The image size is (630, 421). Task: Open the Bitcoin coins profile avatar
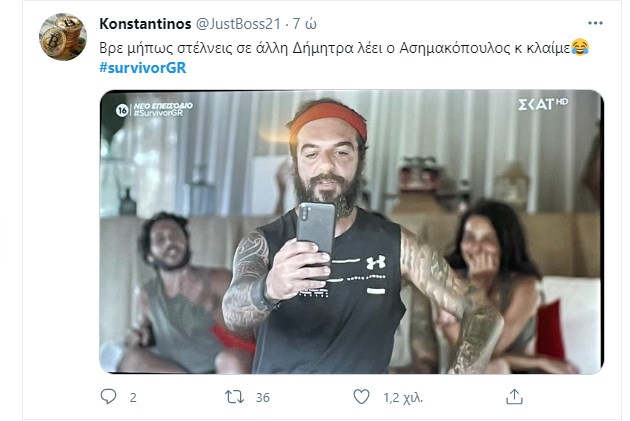[63, 37]
